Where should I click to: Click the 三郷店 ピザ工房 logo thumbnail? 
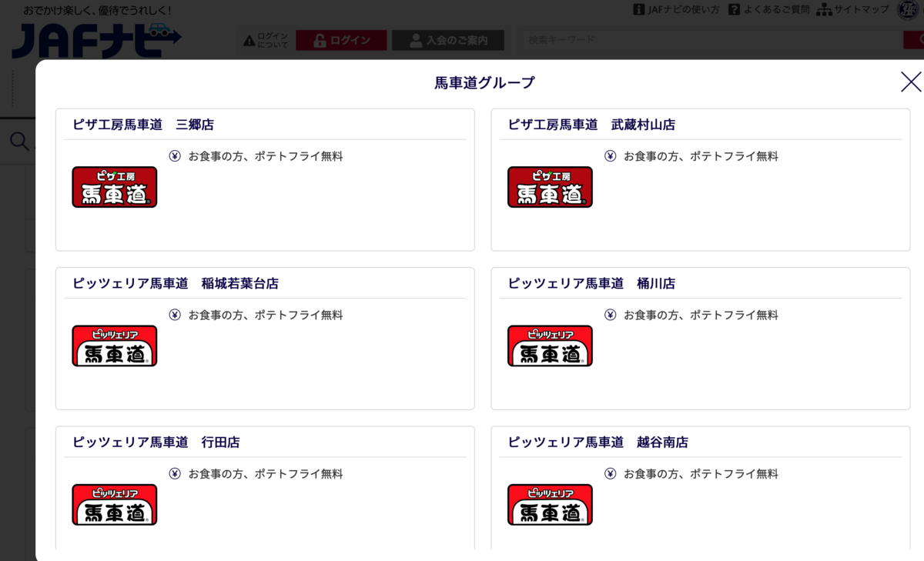pyautogui.click(x=115, y=187)
